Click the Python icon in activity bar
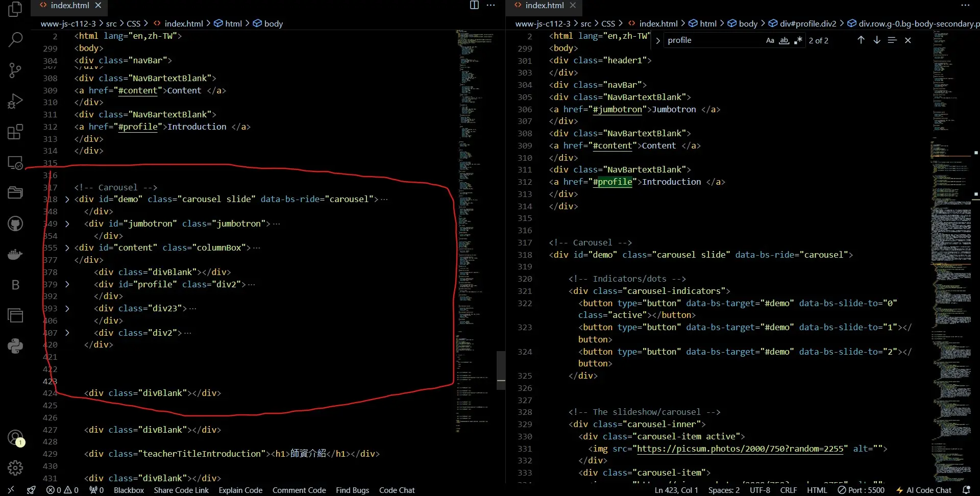 (x=15, y=346)
